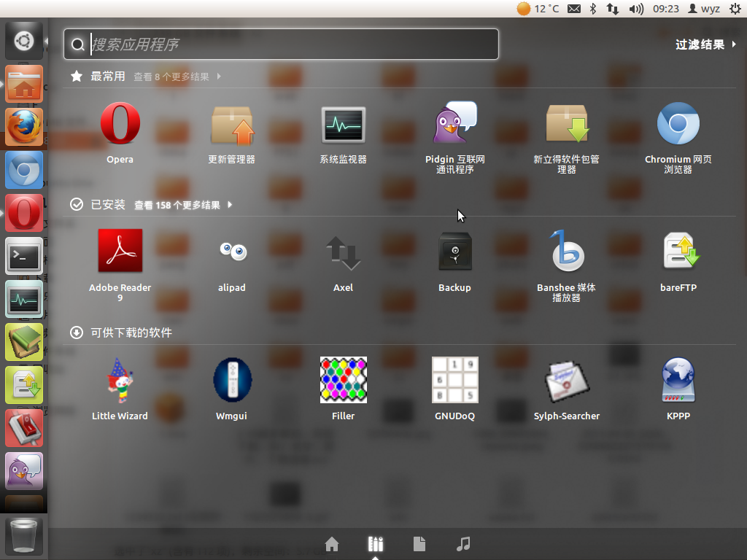Click the Ubuntu Dash home button
The height and width of the screenshot is (560, 747).
click(24, 41)
